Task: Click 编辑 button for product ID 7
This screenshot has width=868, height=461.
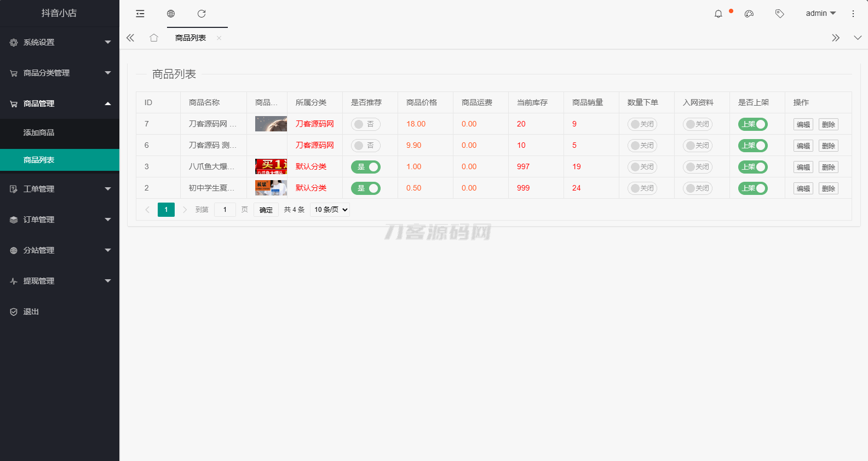Action: pyautogui.click(x=803, y=124)
